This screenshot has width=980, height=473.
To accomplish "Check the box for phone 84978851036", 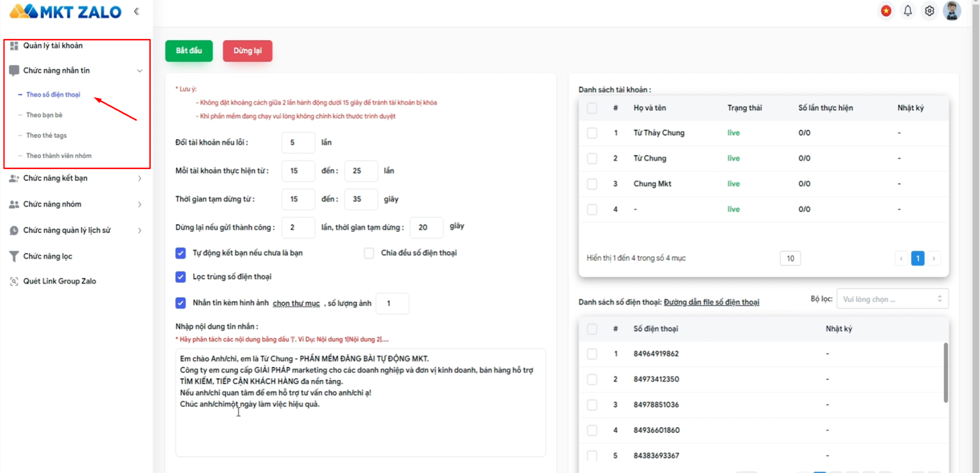I will [592, 404].
